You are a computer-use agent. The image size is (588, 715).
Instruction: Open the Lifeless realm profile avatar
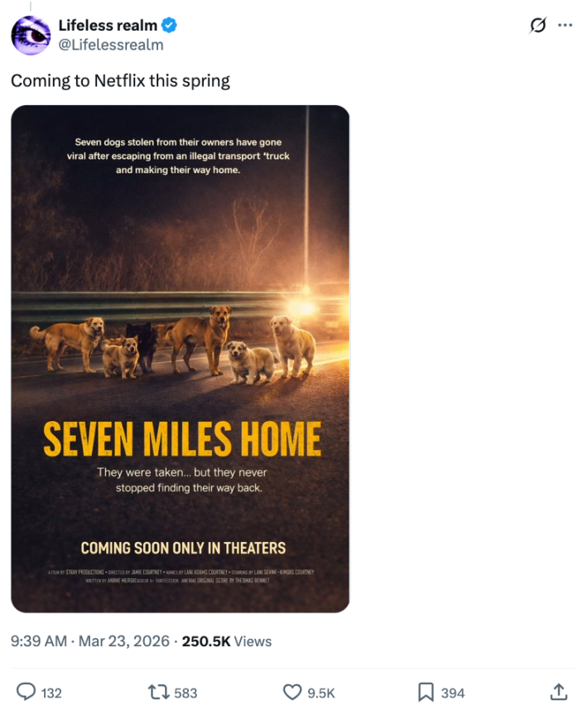pyautogui.click(x=31, y=36)
